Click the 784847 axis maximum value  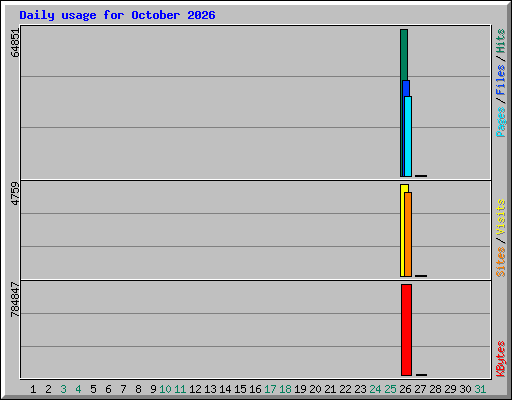click(x=15, y=300)
